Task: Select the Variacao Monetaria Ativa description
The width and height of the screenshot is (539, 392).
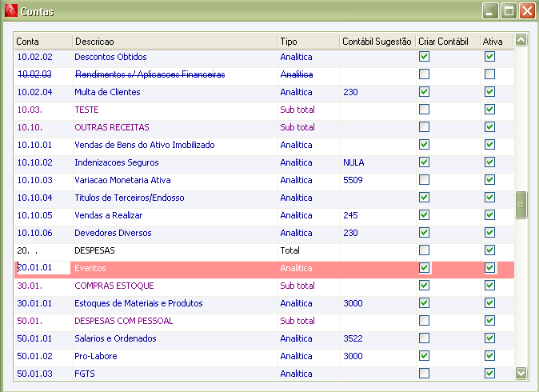Action: tap(122, 180)
